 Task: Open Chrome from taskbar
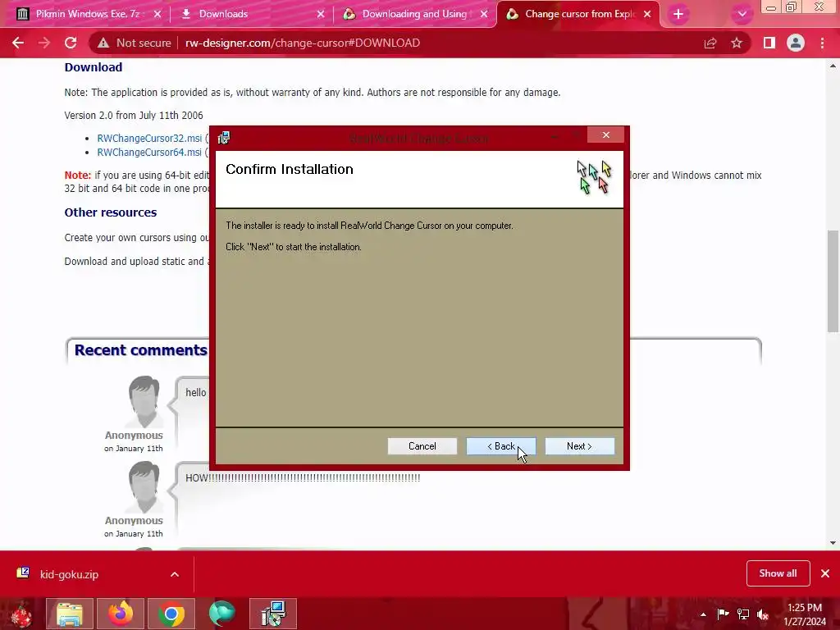pyautogui.click(x=171, y=614)
